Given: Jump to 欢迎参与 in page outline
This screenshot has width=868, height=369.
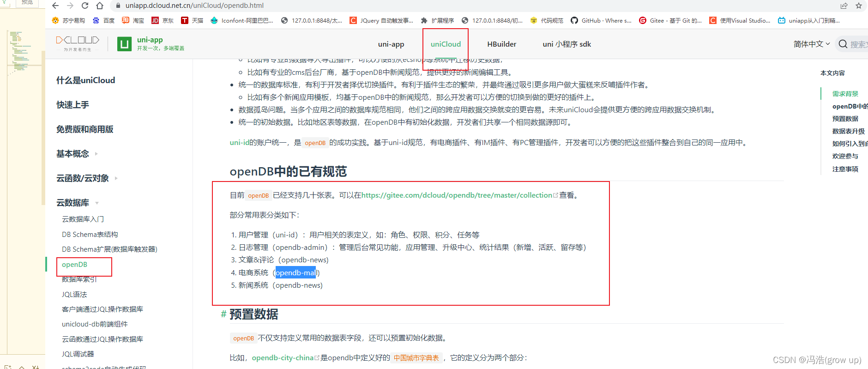Looking at the screenshot, I should pos(845,156).
